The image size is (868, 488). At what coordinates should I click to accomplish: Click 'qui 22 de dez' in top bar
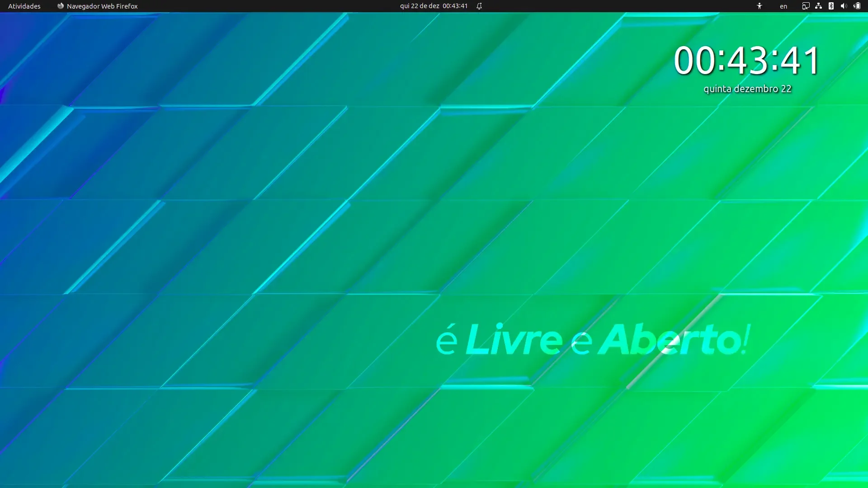pos(420,6)
